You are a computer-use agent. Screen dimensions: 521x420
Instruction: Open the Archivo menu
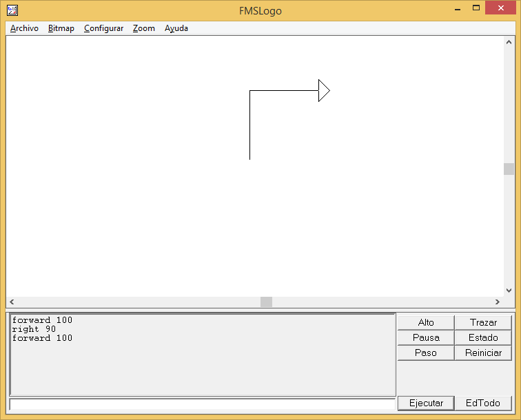coord(24,28)
